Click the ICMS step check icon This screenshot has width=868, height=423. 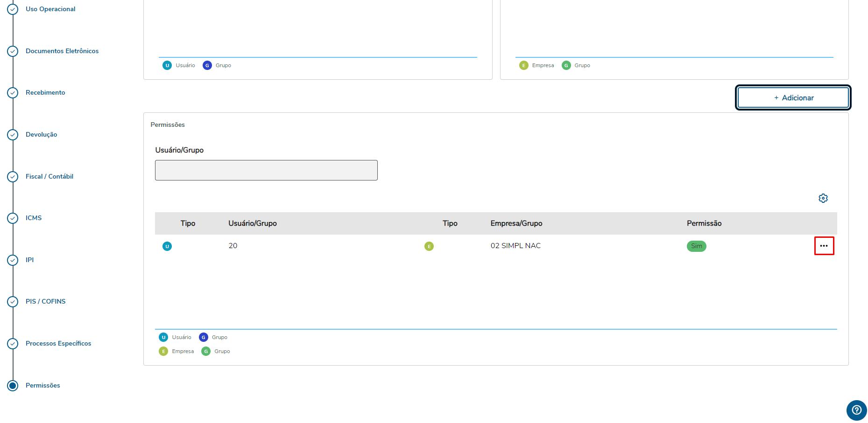(x=13, y=218)
